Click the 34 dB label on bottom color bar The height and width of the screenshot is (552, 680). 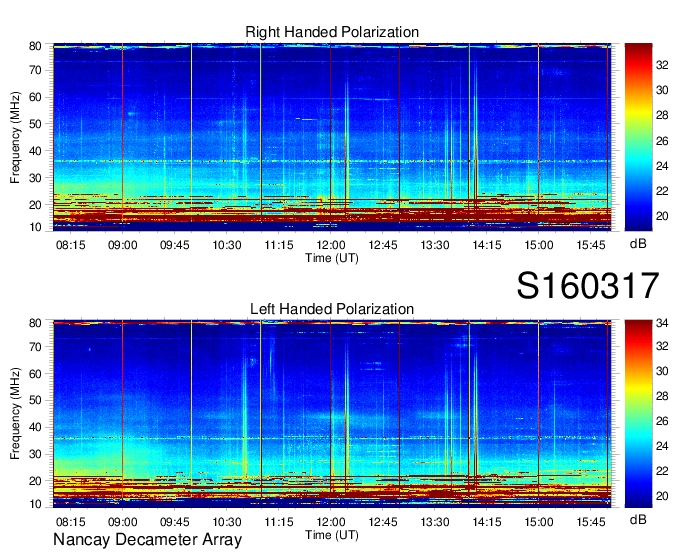pos(662,323)
